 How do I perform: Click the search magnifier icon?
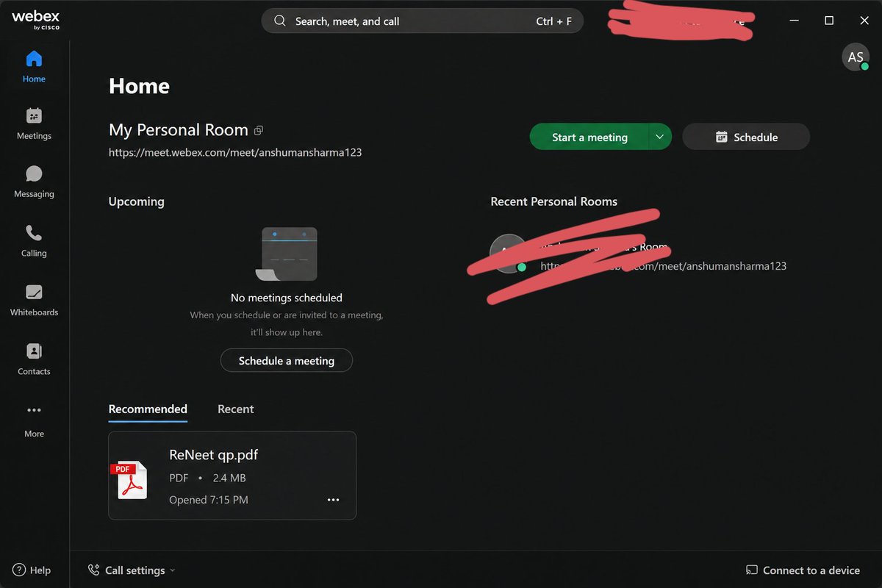coord(279,21)
